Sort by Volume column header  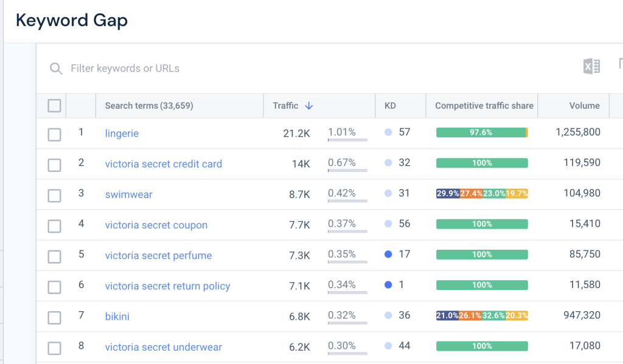coord(584,106)
